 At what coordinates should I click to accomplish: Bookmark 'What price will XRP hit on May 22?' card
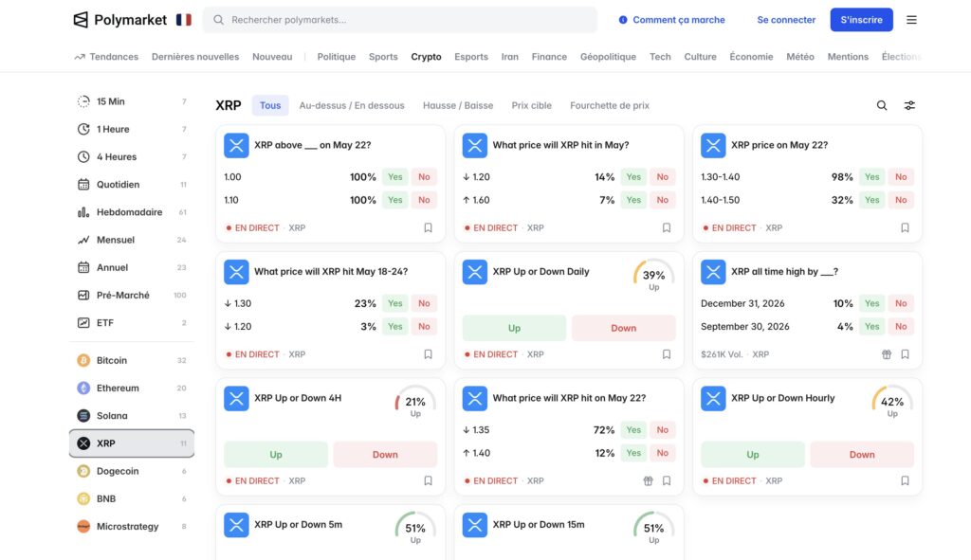pyautogui.click(x=667, y=480)
